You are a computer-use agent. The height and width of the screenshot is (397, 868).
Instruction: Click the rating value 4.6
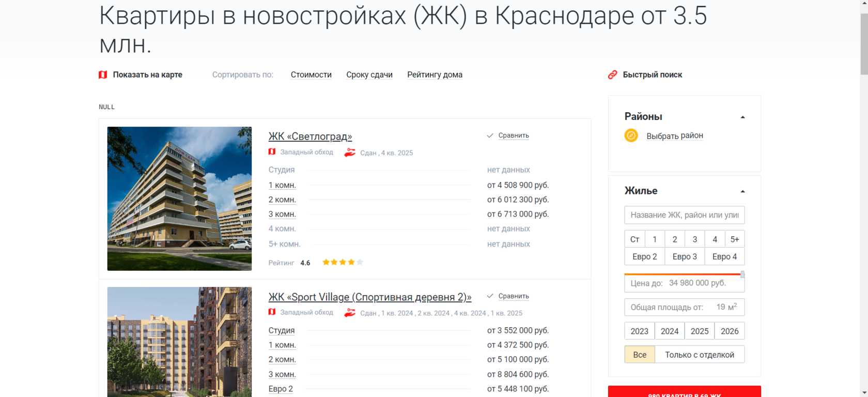[x=305, y=263]
